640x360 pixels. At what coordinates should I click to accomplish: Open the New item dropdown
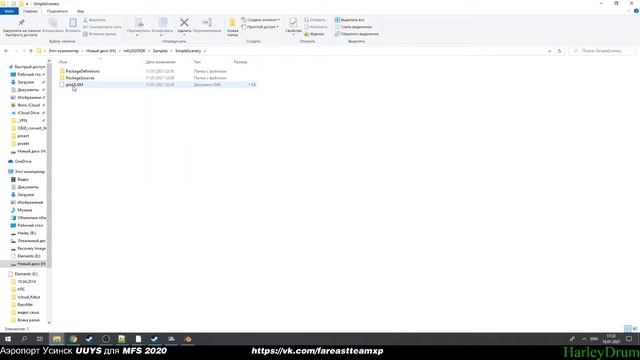pos(260,20)
